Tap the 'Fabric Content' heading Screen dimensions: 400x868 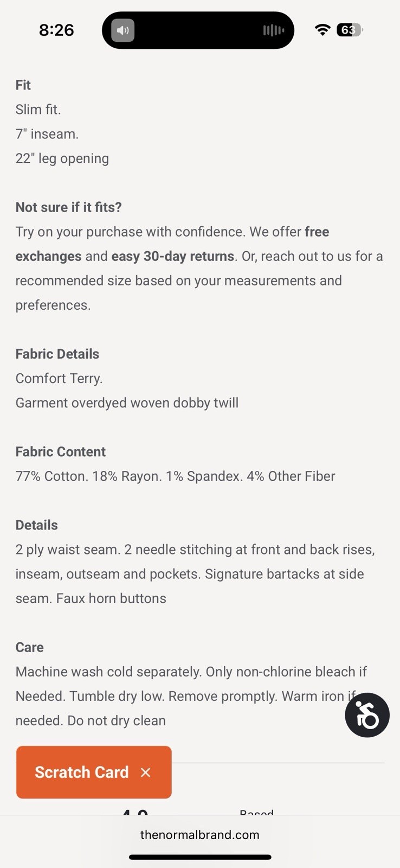click(61, 451)
